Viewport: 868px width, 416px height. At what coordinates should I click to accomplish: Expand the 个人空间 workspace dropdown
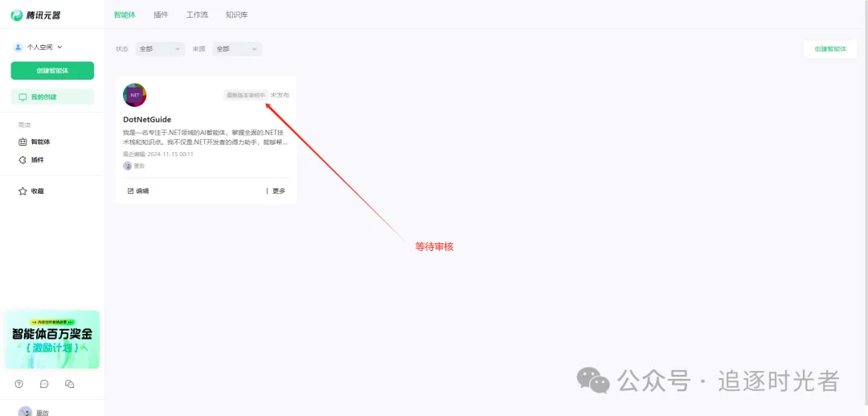coord(39,47)
